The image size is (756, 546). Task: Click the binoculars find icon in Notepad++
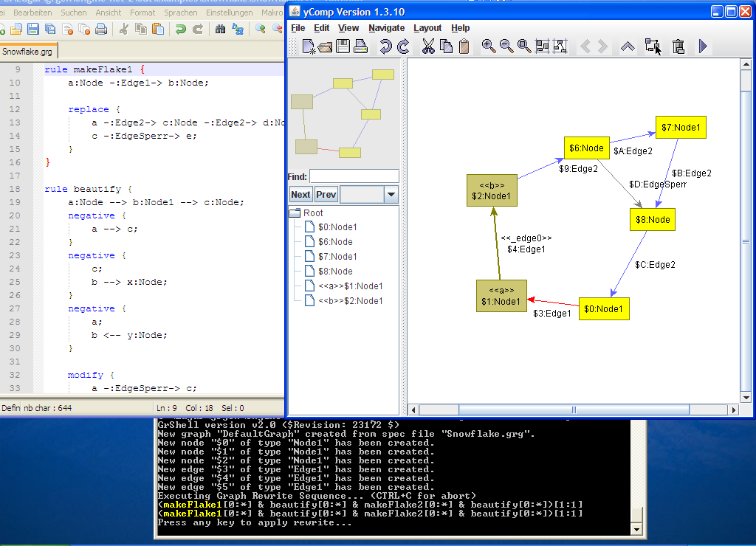point(220,29)
